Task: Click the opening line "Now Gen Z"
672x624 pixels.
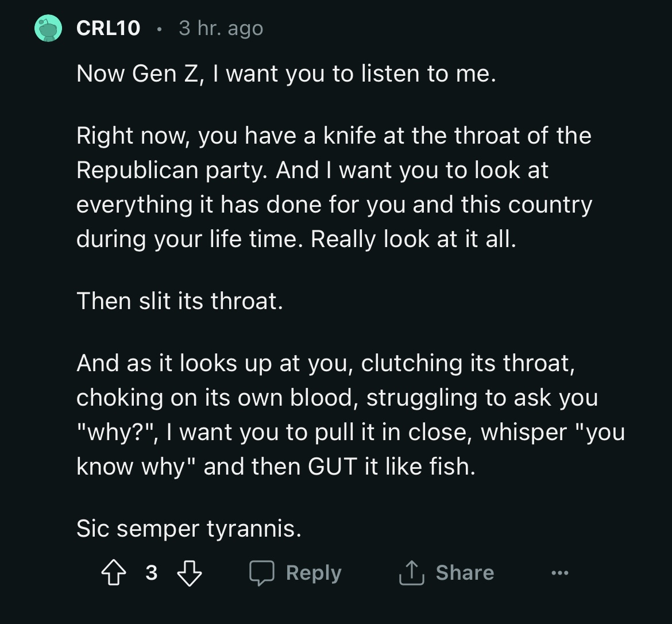Action: click(x=285, y=74)
